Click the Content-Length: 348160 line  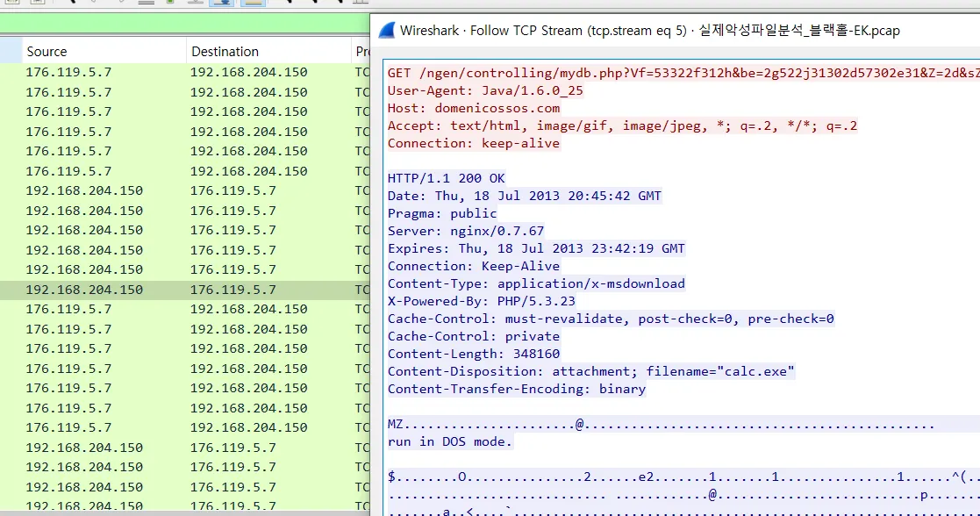[474, 354]
